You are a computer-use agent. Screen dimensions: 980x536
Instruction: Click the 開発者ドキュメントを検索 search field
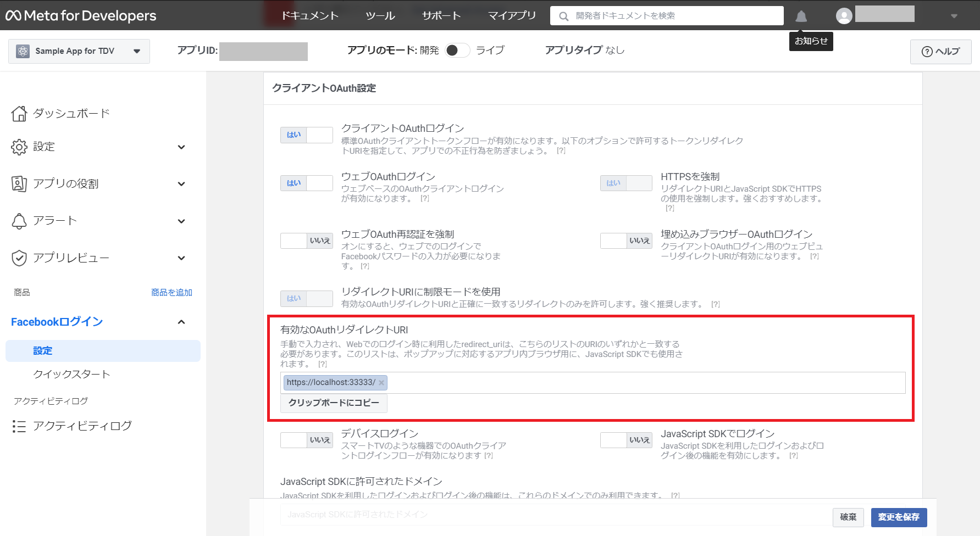[667, 16]
